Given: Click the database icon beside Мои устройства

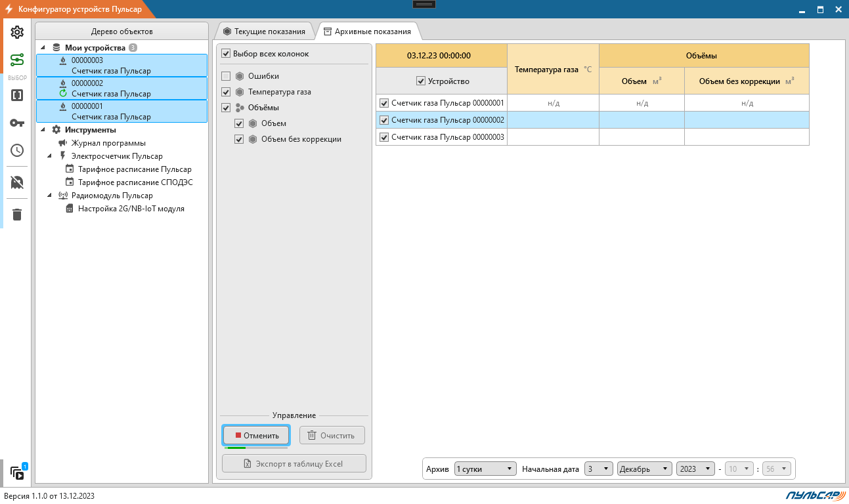Looking at the screenshot, I should [56, 48].
